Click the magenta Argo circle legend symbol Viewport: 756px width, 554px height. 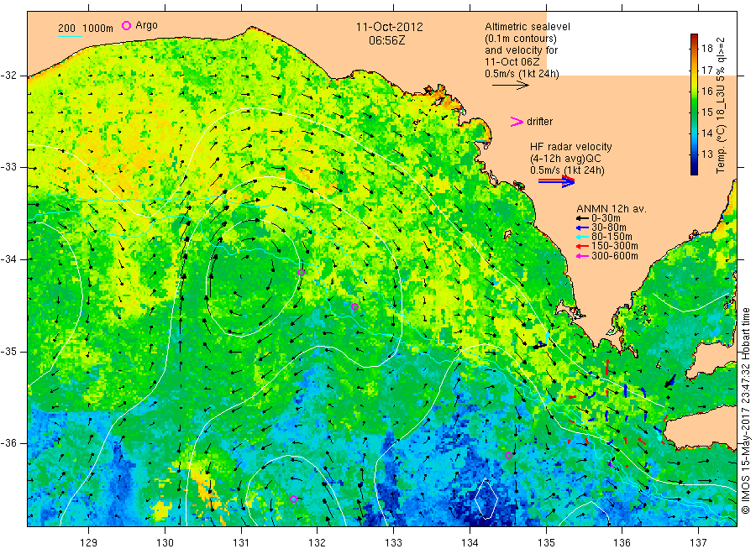pos(126,25)
